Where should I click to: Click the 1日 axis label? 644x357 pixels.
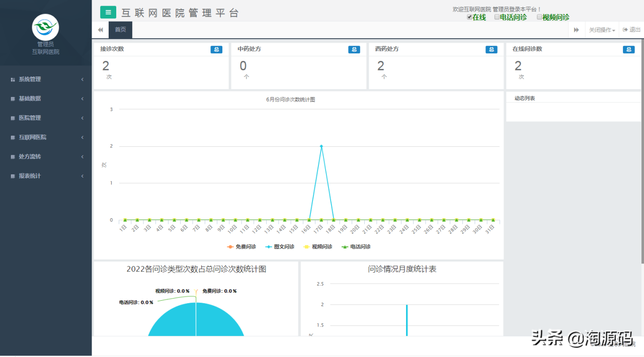pos(123,228)
